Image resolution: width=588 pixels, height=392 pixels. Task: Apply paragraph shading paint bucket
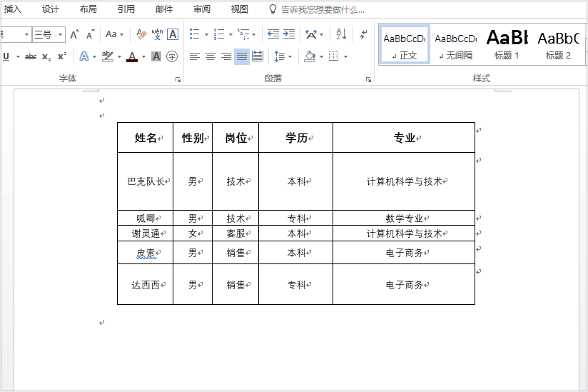pos(310,56)
